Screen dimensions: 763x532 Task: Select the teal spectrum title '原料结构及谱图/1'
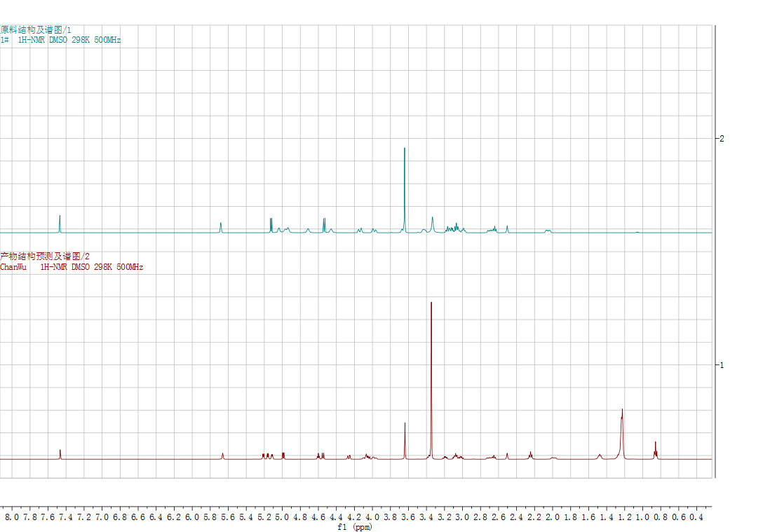click(36, 30)
